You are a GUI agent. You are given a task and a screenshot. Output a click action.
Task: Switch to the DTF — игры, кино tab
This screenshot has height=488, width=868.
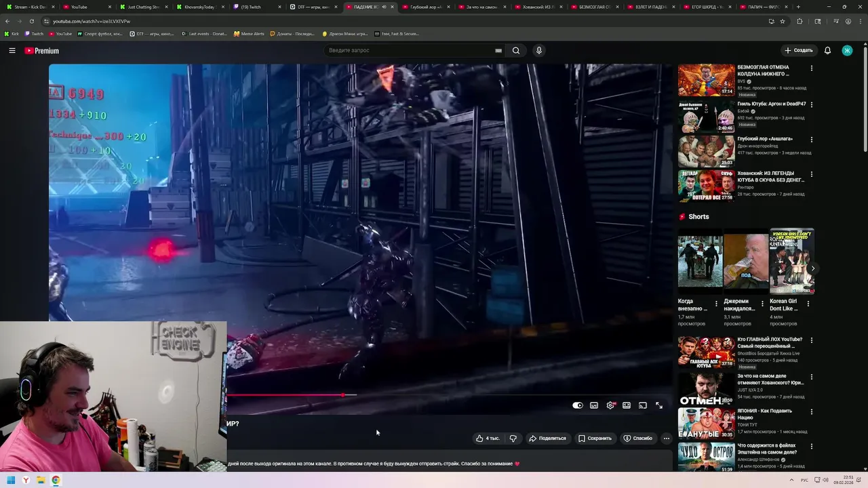[x=313, y=7]
